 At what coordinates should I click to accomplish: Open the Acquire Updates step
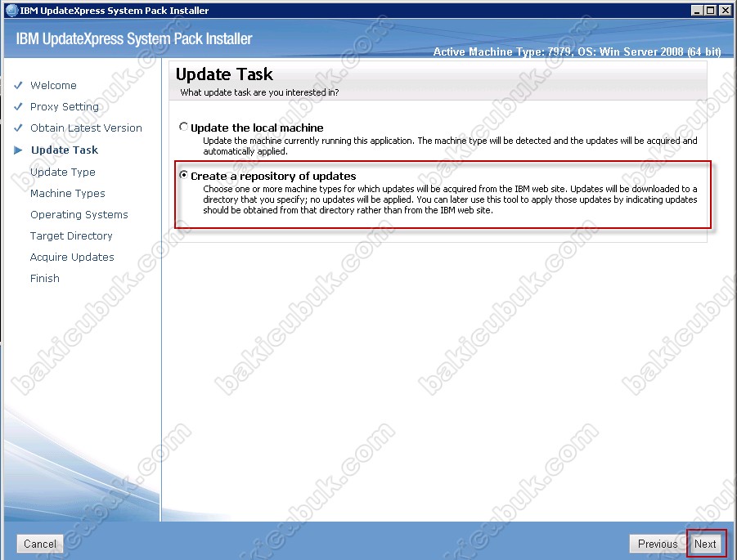[72, 257]
